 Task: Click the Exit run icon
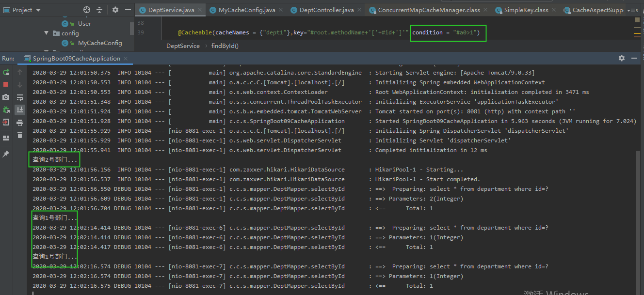(x=6, y=122)
